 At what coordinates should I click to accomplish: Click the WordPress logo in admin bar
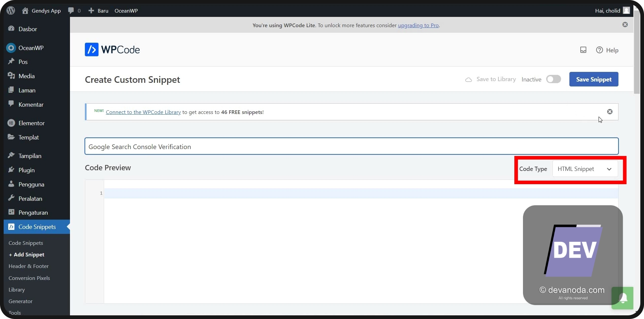[x=11, y=11]
